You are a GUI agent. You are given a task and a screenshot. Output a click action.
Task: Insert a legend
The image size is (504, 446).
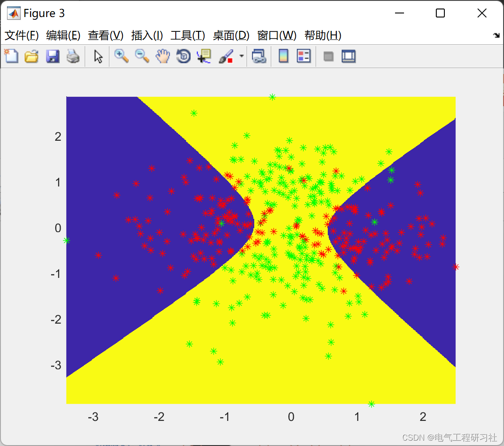click(x=304, y=56)
